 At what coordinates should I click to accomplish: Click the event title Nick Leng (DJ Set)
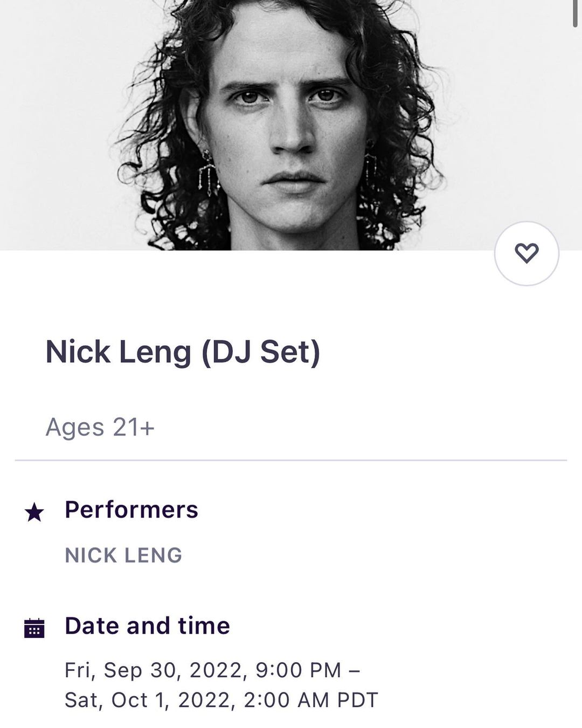pyautogui.click(x=183, y=352)
